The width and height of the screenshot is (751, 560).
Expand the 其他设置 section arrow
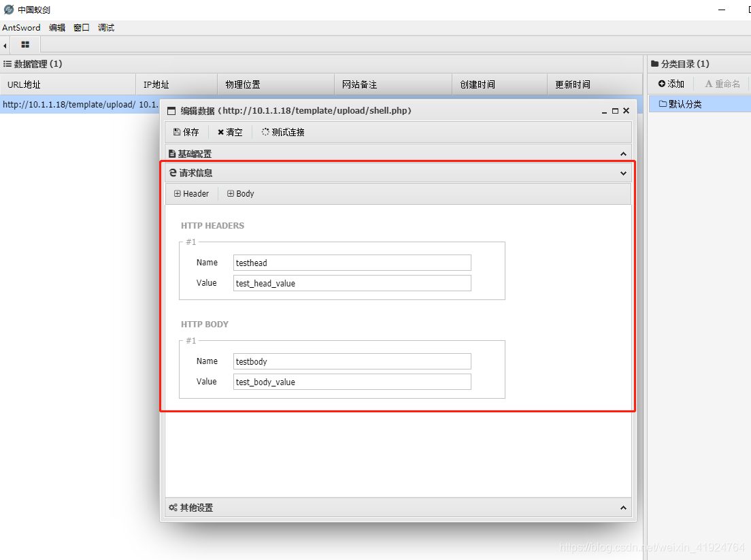pos(623,508)
